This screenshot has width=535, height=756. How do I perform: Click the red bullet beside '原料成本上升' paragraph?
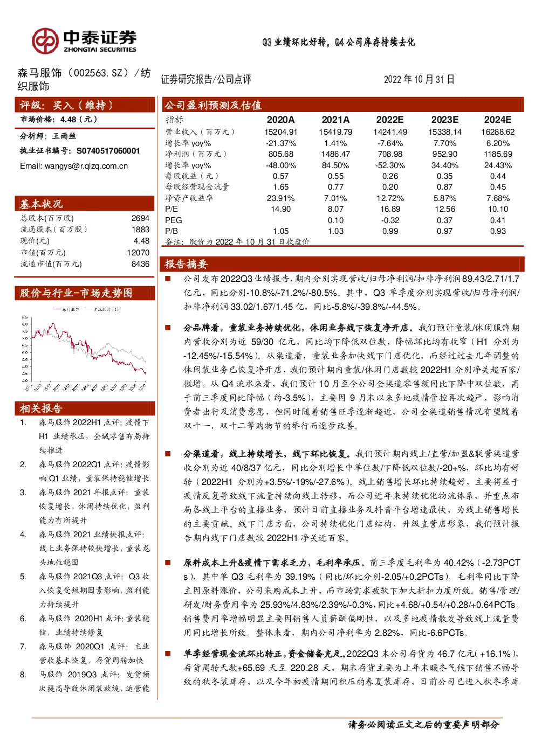168,563
